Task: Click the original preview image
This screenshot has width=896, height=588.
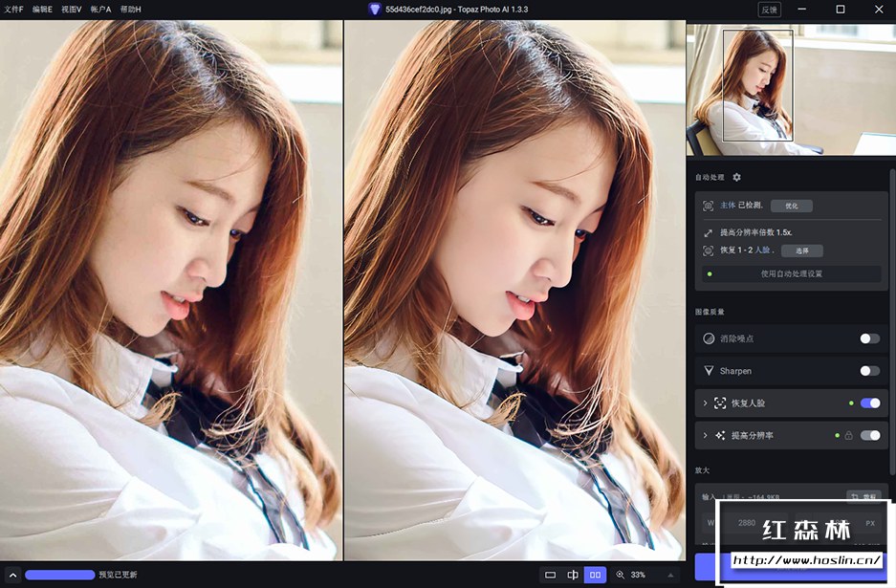Action: click(171, 291)
